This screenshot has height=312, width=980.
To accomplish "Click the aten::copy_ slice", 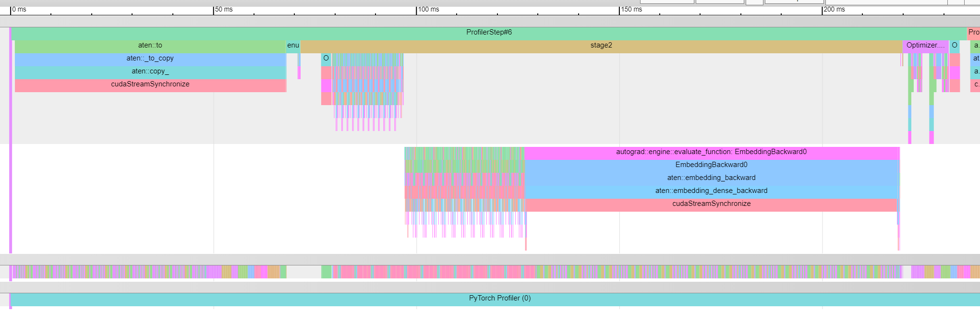I will coord(150,72).
